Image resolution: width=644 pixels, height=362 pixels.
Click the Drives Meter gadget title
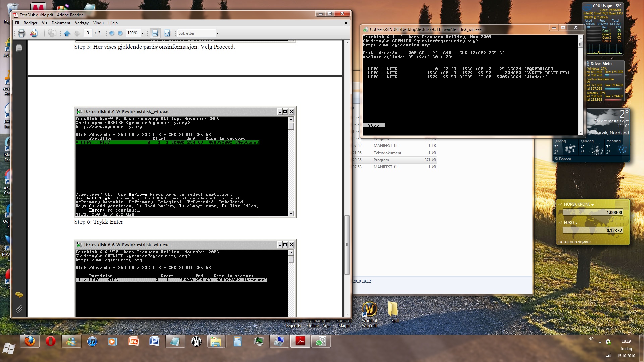click(x=601, y=64)
